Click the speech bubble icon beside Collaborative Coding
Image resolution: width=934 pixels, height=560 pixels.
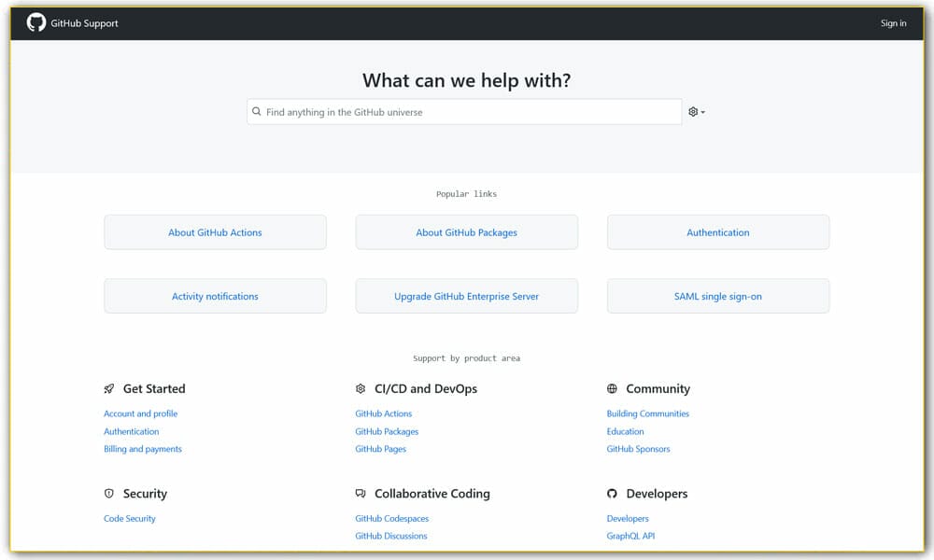coord(361,494)
